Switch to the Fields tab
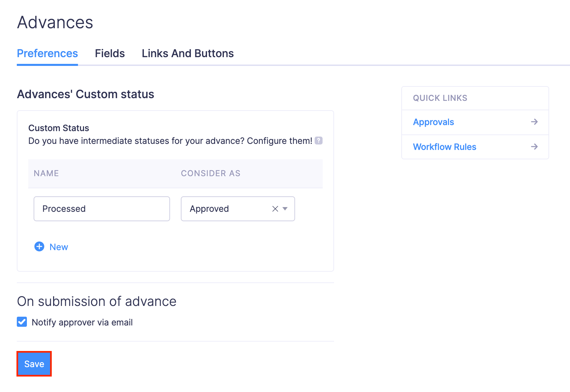 tap(110, 53)
